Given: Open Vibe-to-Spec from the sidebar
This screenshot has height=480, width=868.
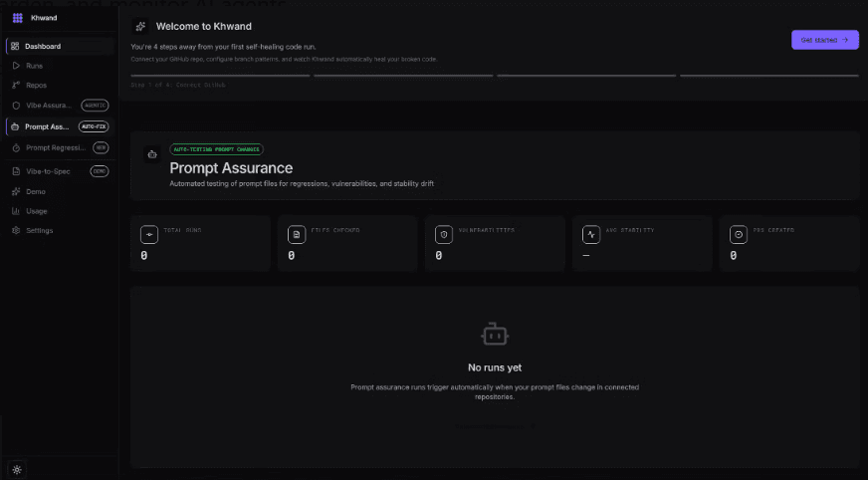Looking at the screenshot, I should pyautogui.click(x=60, y=171).
